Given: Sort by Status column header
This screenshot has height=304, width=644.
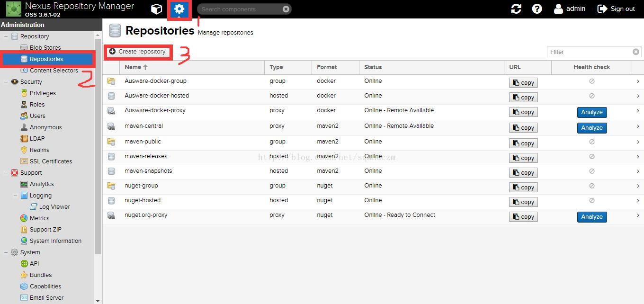Looking at the screenshot, I should (431, 67).
